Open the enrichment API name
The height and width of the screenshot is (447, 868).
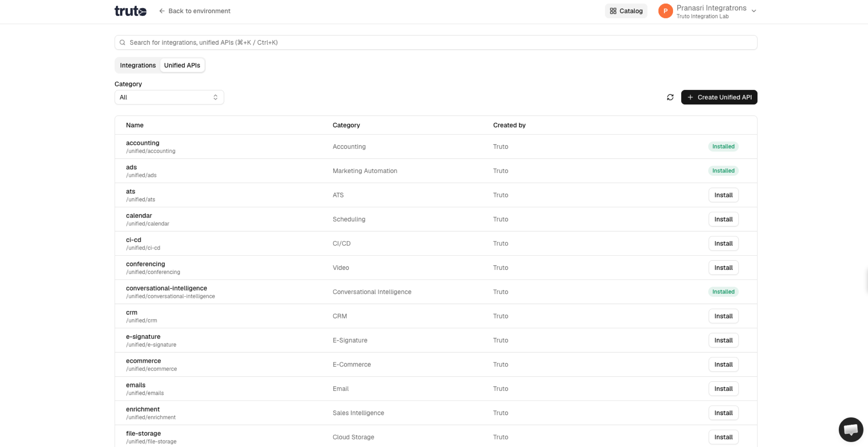(143, 409)
